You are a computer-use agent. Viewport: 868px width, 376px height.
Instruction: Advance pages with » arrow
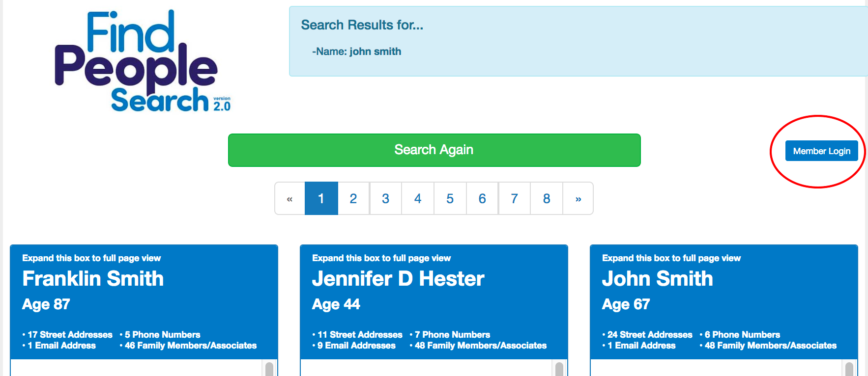[578, 198]
